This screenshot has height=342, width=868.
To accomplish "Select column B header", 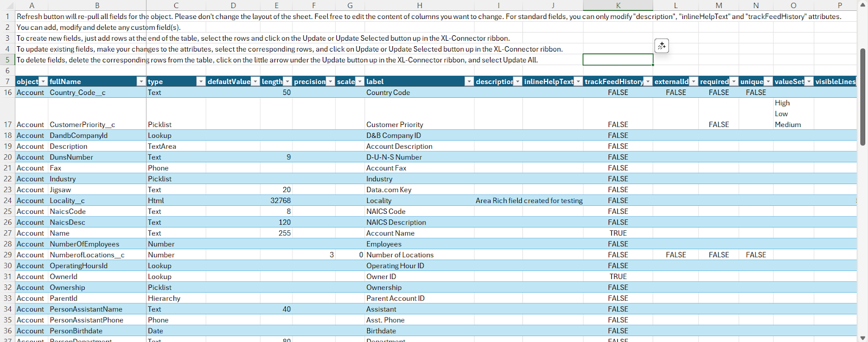I will (97, 5).
